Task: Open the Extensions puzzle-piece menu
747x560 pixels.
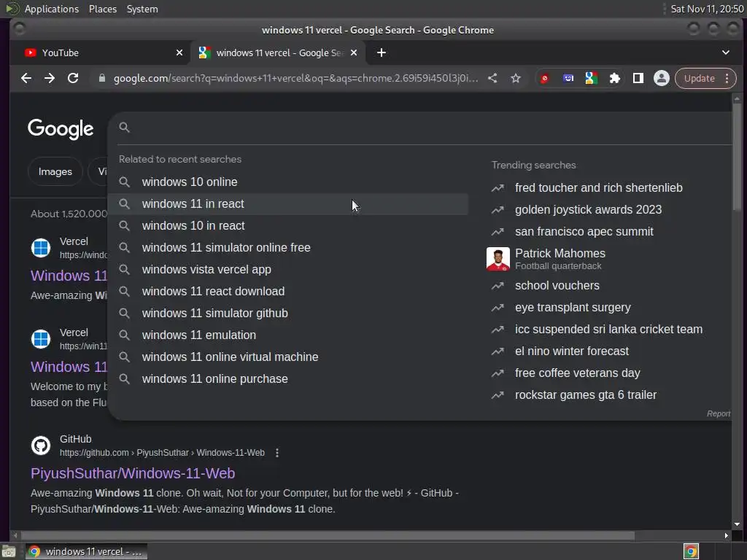Action: coord(614,78)
